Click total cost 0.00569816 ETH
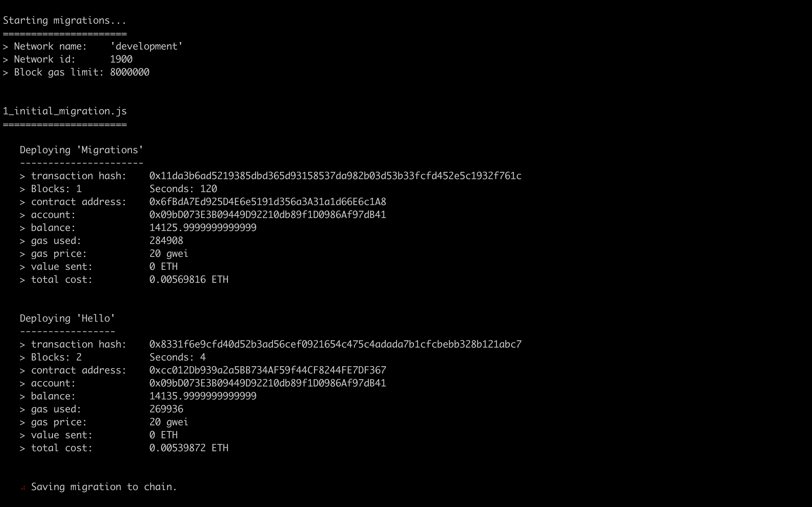 [189, 280]
